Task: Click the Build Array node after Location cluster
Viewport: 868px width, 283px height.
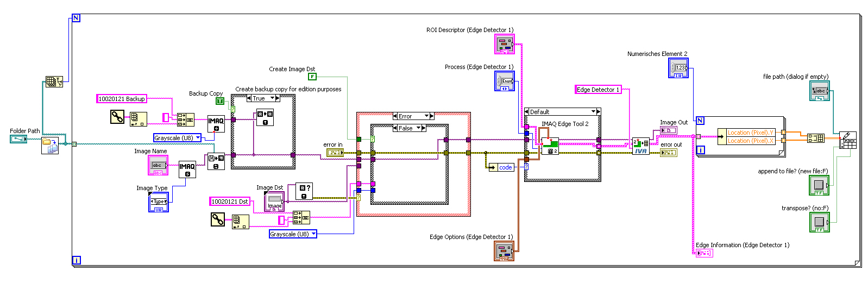Action: 815,138
